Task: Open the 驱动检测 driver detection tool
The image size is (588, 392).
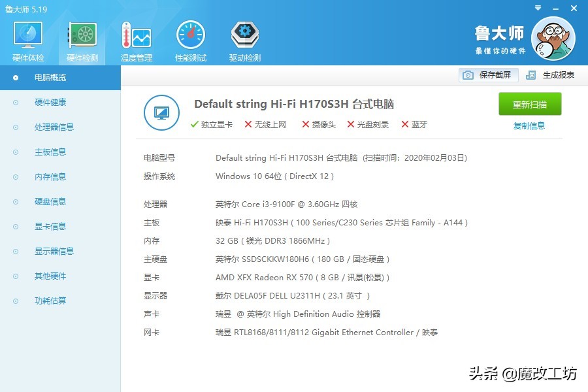Action: (244, 39)
